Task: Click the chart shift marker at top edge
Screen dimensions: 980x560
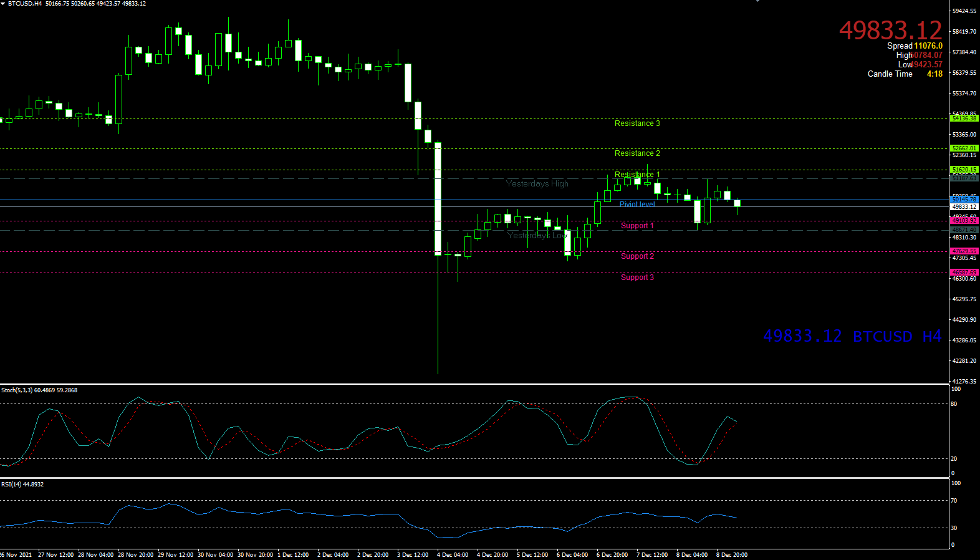Action: coord(757,1)
